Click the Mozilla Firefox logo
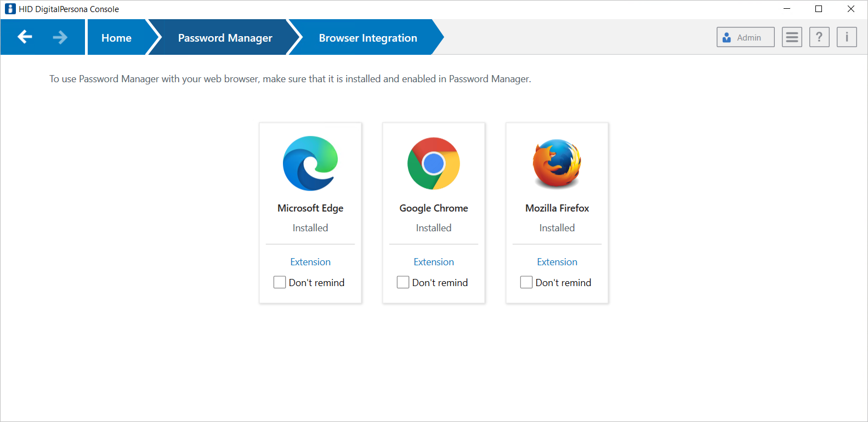Viewport: 868px width, 422px height. (x=557, y=163)
